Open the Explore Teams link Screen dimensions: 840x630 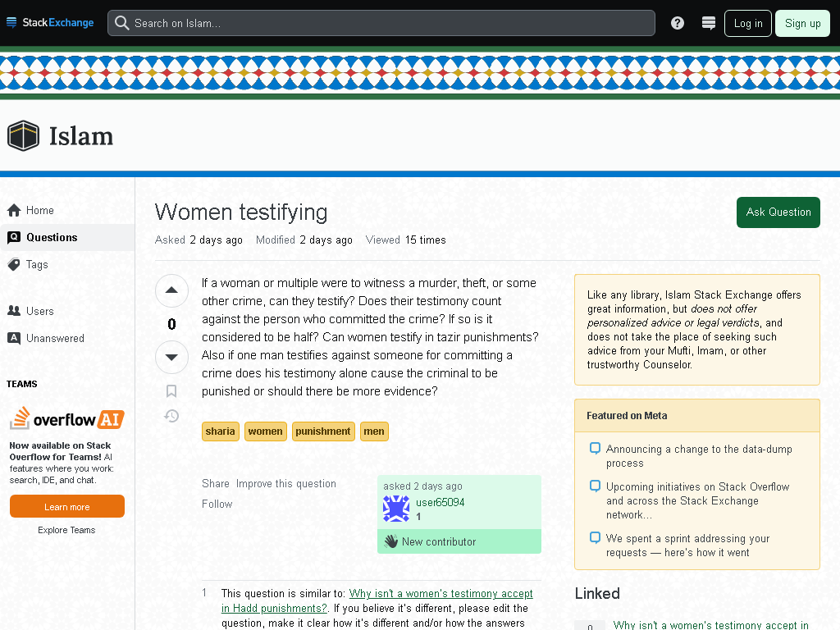(x=66, y=530)
